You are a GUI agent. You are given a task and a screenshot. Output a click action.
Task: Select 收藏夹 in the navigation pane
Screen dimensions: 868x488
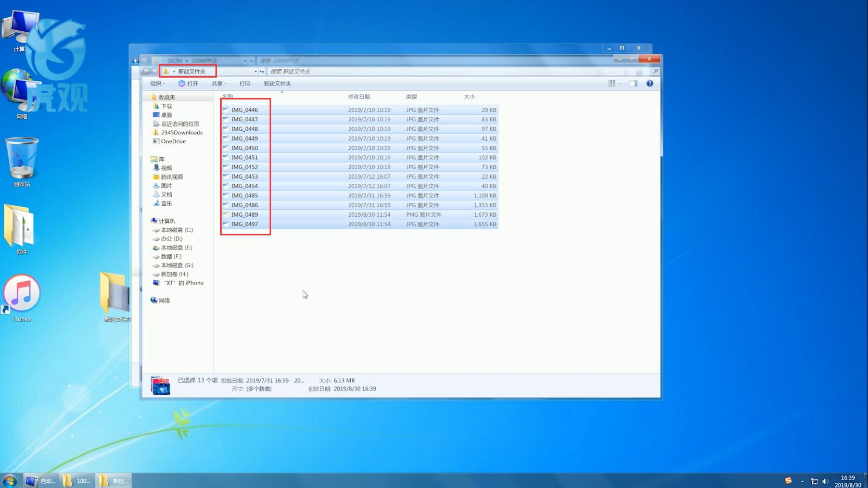click(x=167, y=97)
